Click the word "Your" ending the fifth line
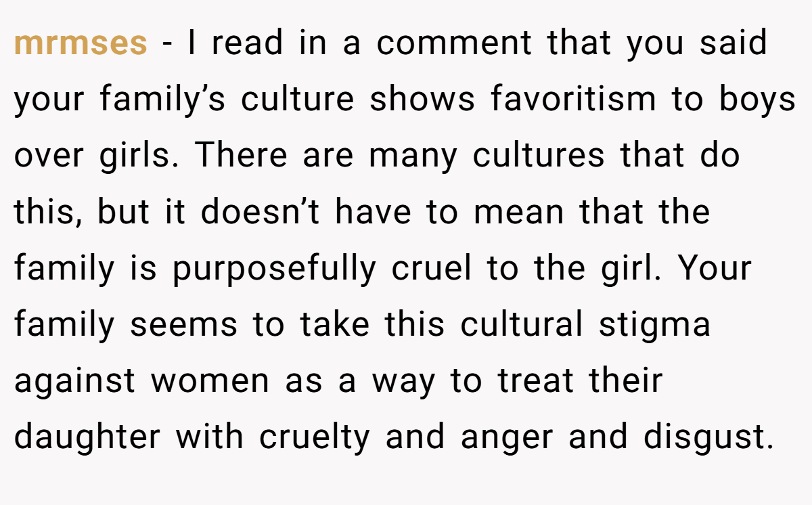812x505 pixels. click(x=715, y=269)
